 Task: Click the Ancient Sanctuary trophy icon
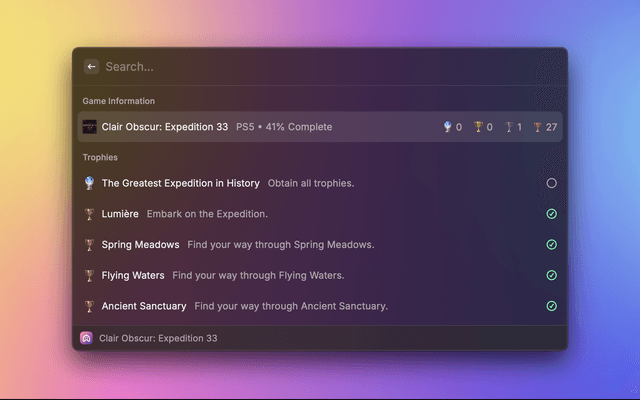pyautogui.click(x=90, y=306)
